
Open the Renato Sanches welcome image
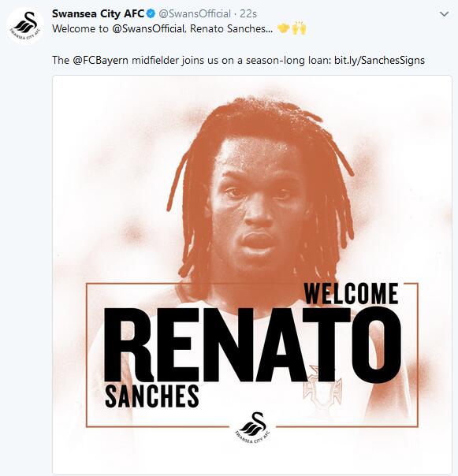click(x=251, y=275)
